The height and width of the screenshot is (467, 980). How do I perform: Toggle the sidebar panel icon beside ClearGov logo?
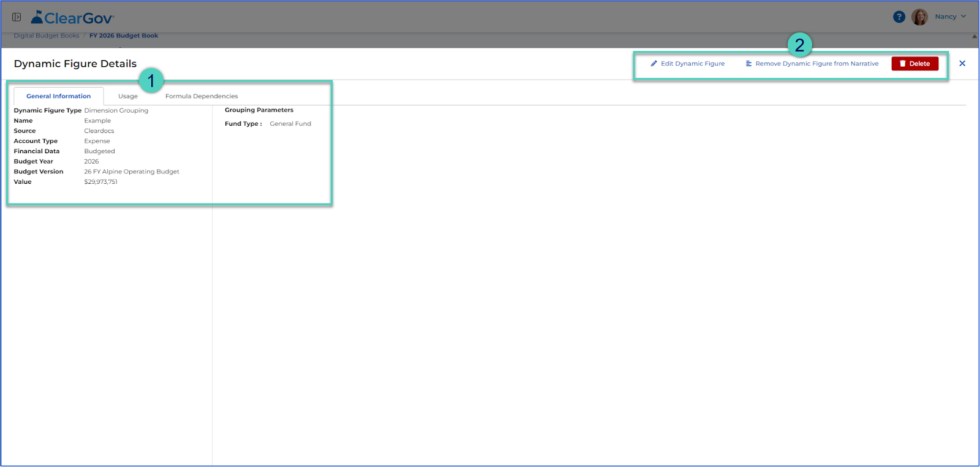17,17
